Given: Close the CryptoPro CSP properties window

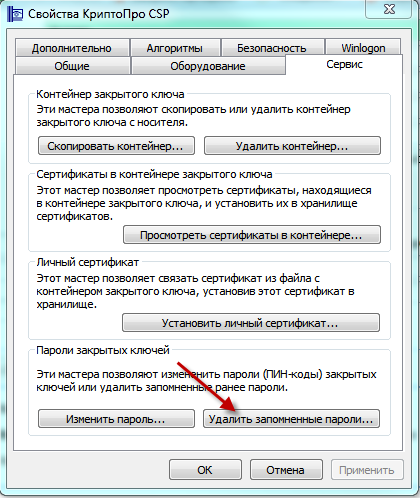Looking at the screenshot, I should [389, 9].
